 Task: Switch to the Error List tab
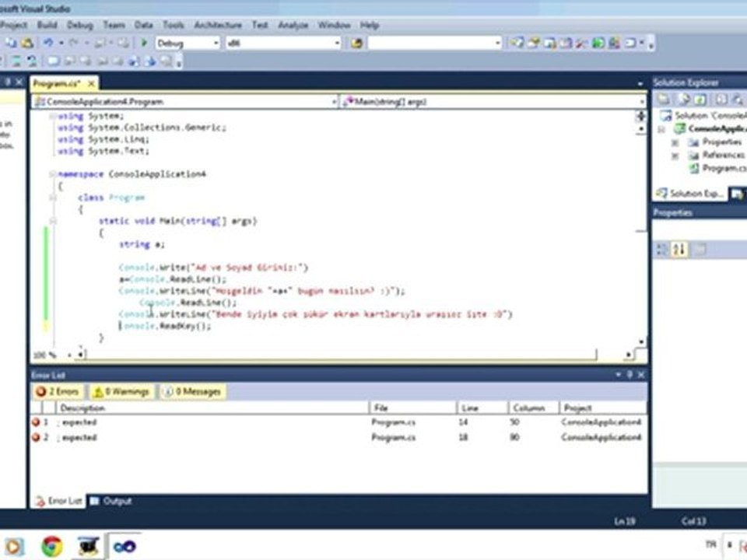click(x=58, y=501)
